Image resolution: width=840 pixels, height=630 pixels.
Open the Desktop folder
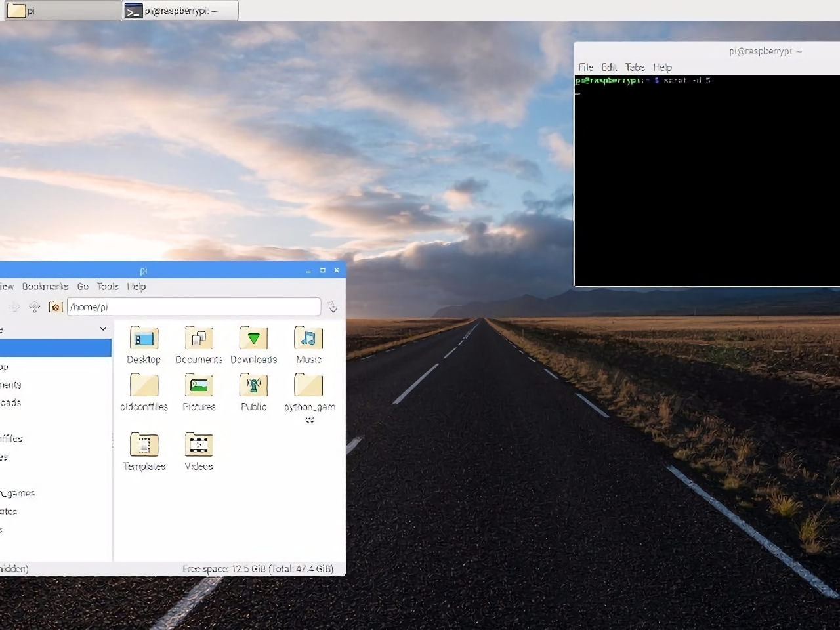(144, 340)
